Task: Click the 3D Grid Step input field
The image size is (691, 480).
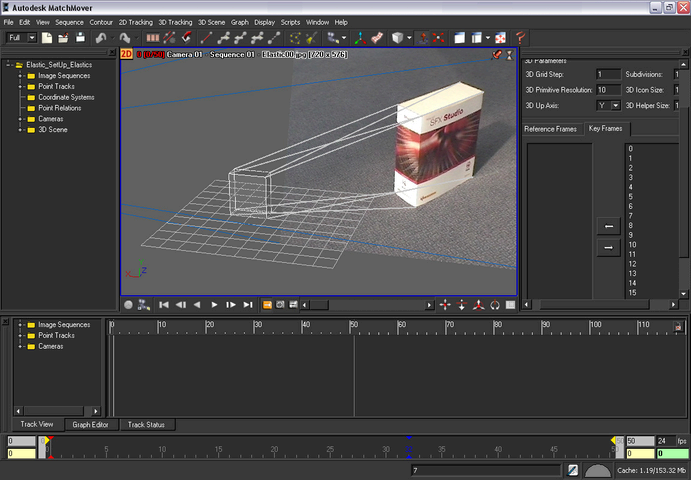Action: 608,74
